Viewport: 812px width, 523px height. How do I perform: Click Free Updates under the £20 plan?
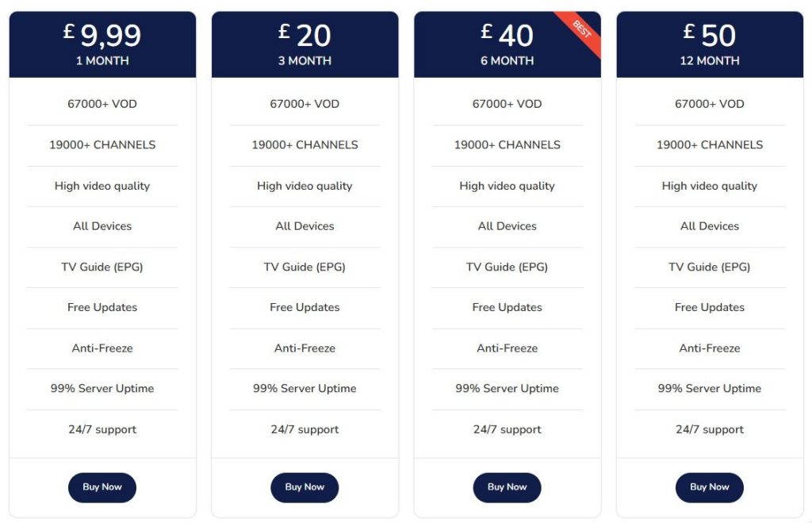[304, 307]
